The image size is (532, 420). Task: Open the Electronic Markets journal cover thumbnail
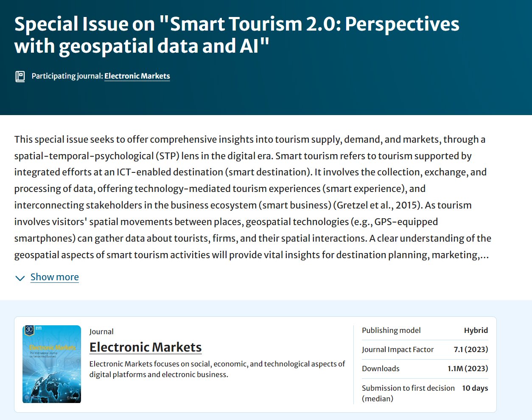click(x=52, y=364)
